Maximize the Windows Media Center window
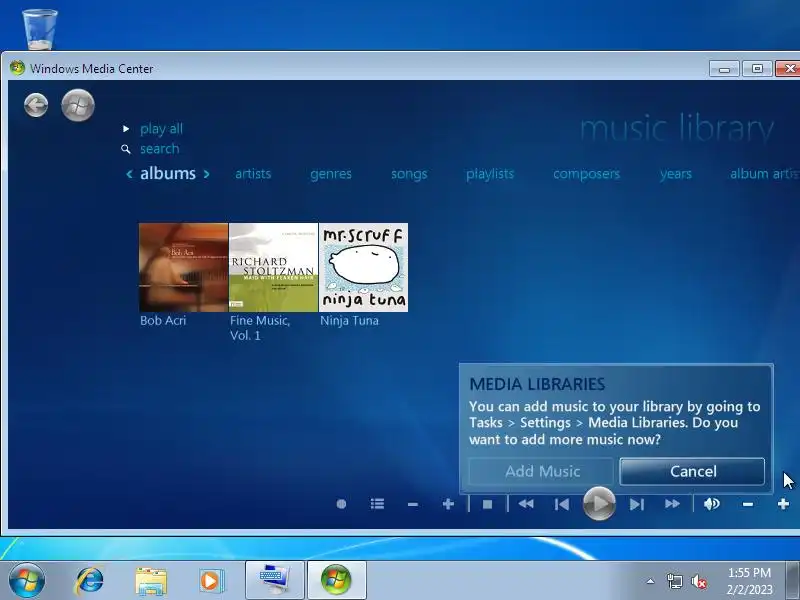The image size is (800, 600). point(757,68)
